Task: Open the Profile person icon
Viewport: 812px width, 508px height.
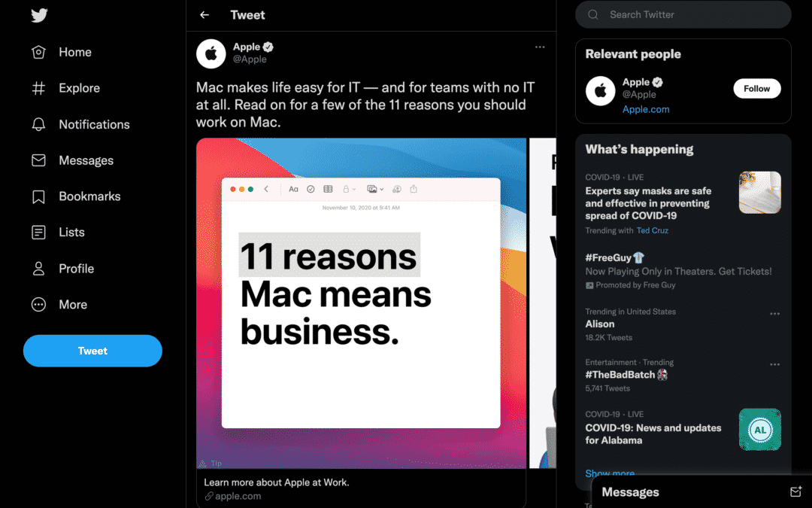Action: tap(38, 269)
